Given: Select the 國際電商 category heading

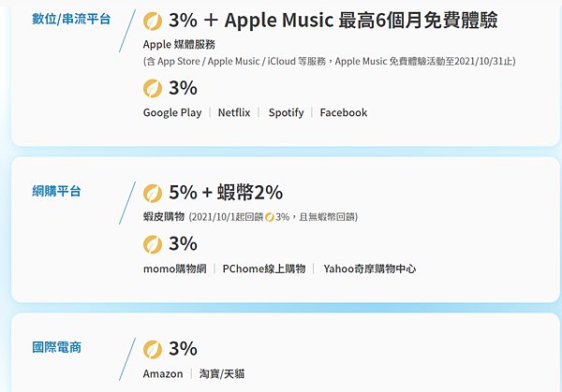Looking at the screenshot, I should coord(56,347).
